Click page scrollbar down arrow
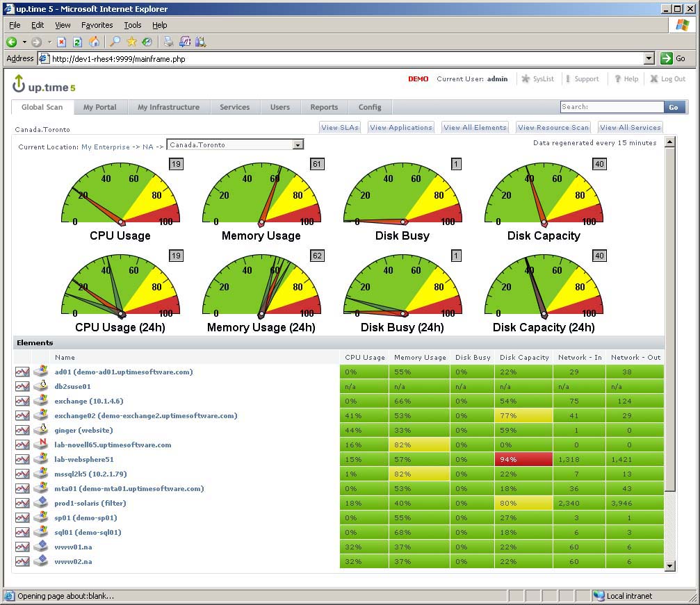Image resolution: width=700 pixels, height=605 pixels. point(669,566)
